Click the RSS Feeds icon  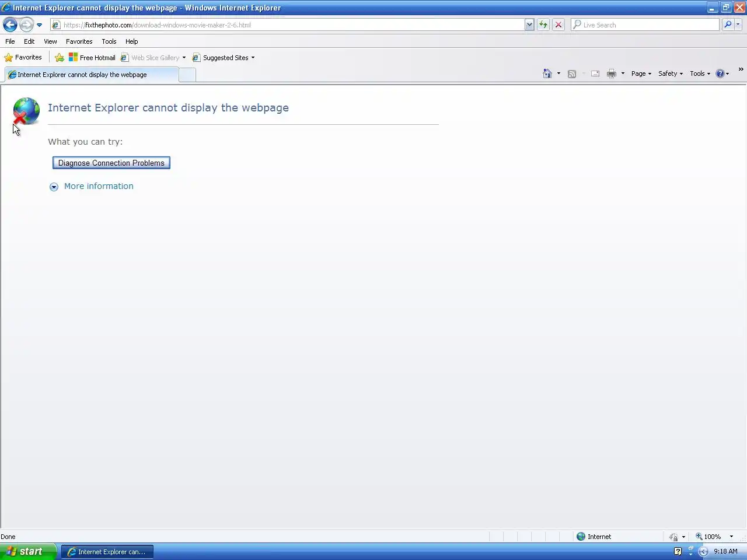[572, 73]
